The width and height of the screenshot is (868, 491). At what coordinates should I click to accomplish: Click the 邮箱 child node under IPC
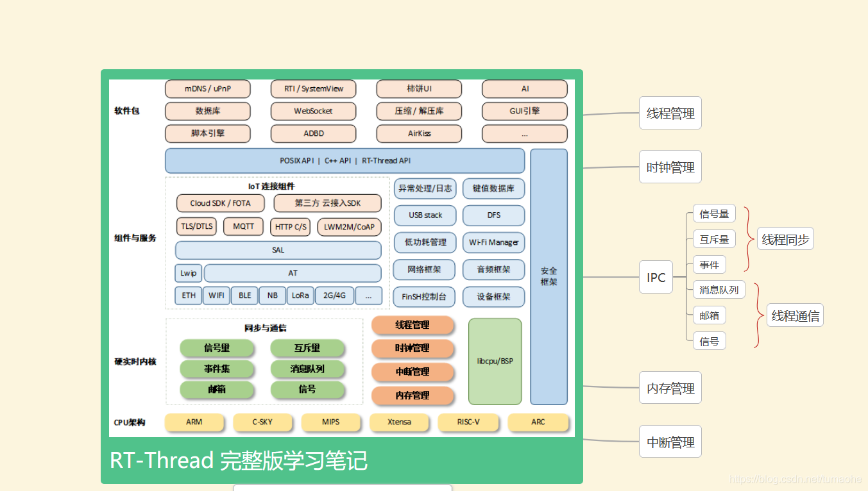point(710,315)
